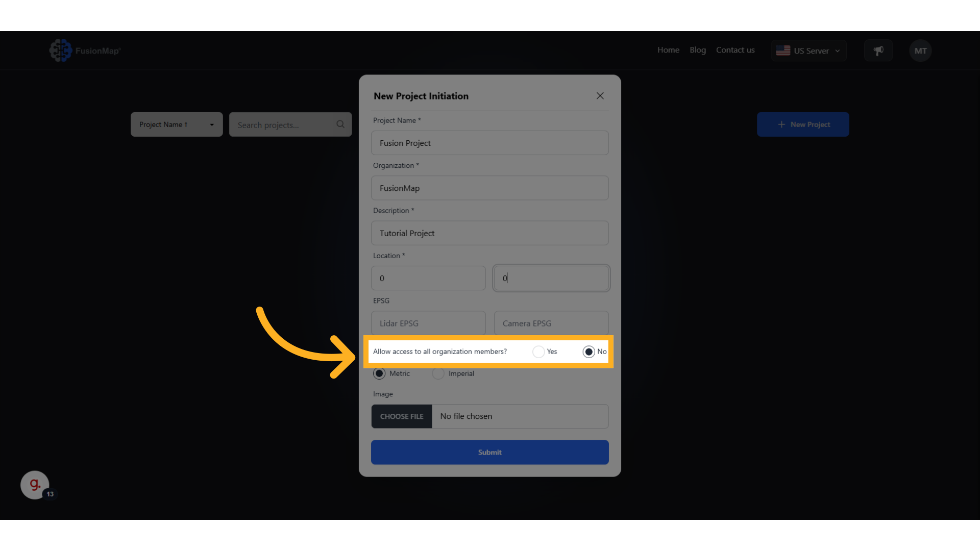Screen dimensions: 980x551
Task: Click the Search projects field
Action: coord(290,124)
